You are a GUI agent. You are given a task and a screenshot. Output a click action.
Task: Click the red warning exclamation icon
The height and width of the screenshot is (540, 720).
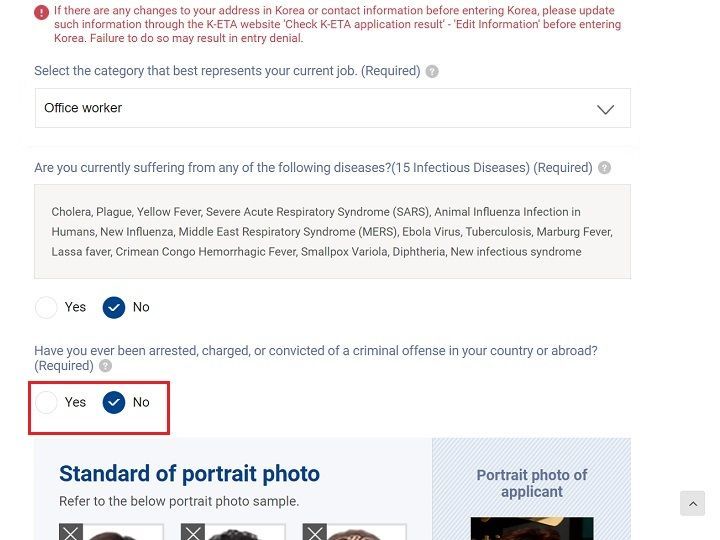pos(41,12)
